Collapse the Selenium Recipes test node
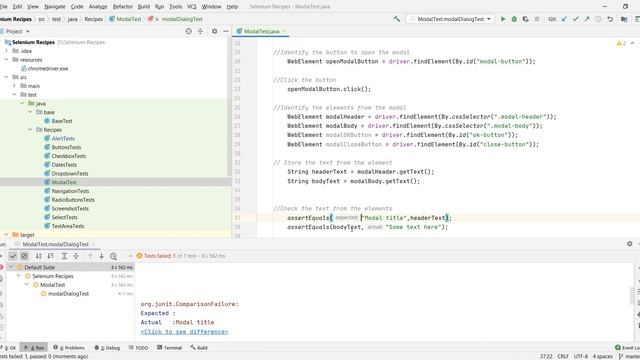This screenshot has height=360, width=640. click(x=18, y=276)
